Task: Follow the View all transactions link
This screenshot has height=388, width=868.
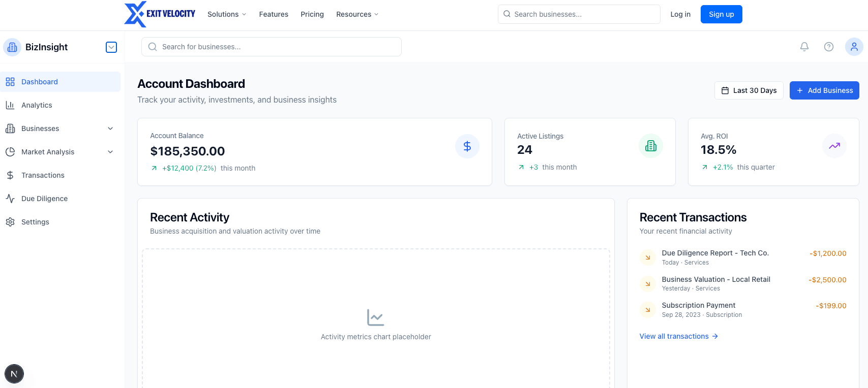Action: 678,336
